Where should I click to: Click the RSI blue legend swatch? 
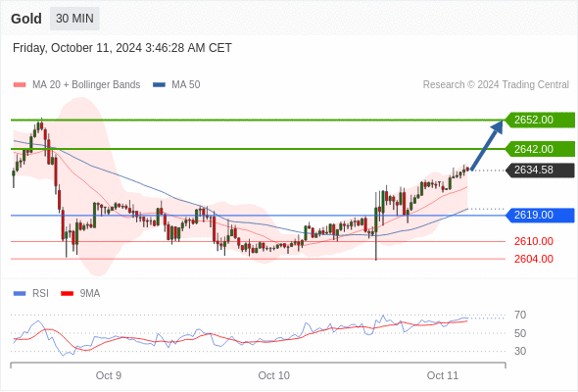20,294
